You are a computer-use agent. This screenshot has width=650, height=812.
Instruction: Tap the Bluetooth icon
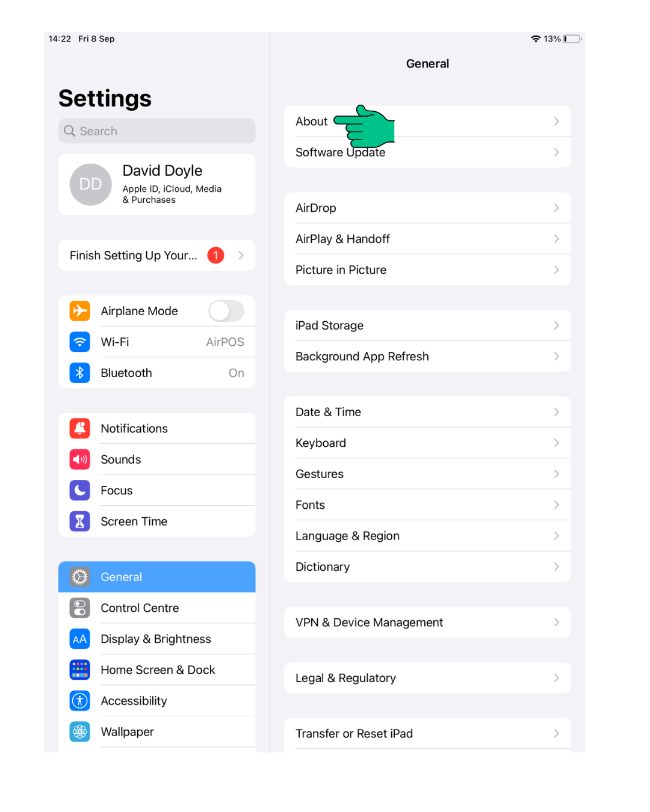pyautogui.click(x=79, y=373)
